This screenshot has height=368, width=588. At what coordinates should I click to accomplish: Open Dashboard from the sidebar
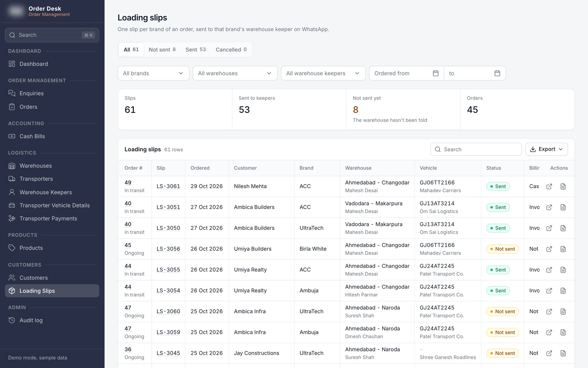click(x=52, y=64)
